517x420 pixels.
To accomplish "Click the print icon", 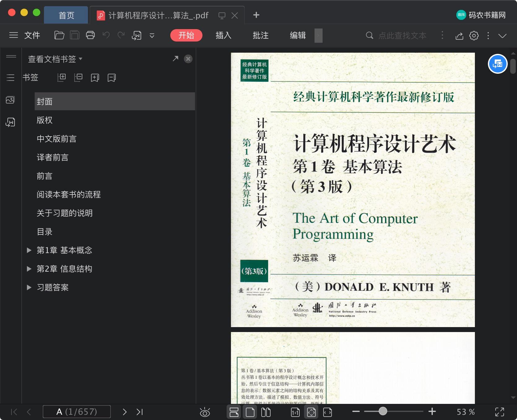I will click(90, 35).
